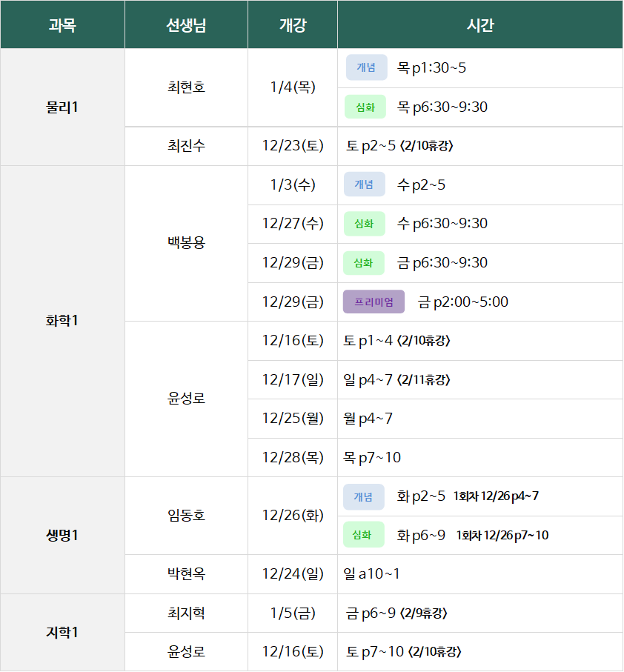This screenshot has height=672, width=624.
Task: Click the 12/25(월) start date cell
Action: point(293,419)
